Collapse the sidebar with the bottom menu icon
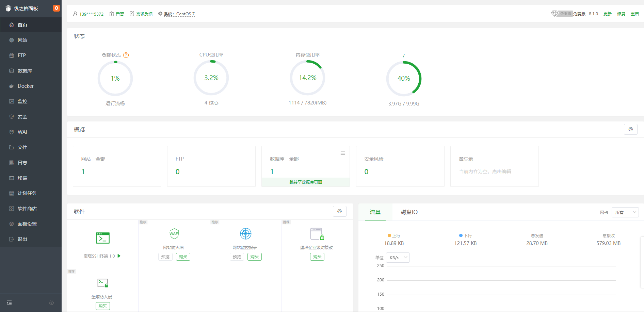This screenshot has height=312, width=644. point(9,303)
